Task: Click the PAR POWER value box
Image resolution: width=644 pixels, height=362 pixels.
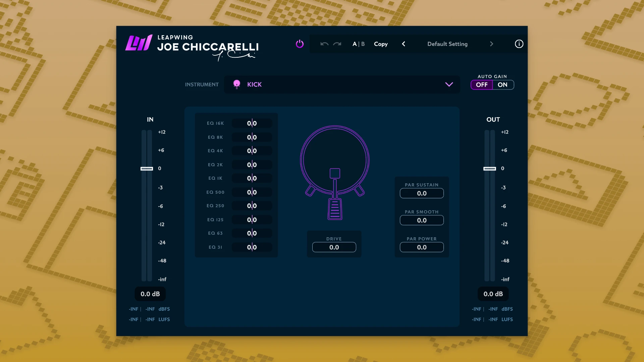Action: pyautogui.click(x=422, y=247)
